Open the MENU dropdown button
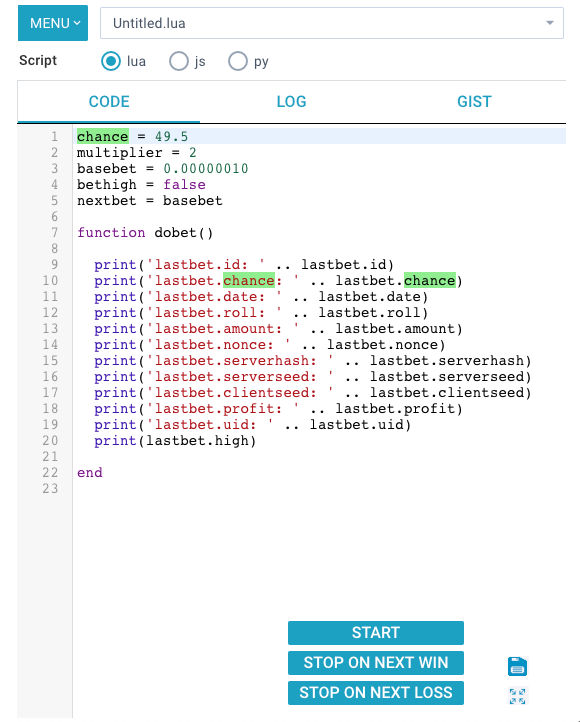The width and height of the screenshot is (580, 722). point(53,23)
